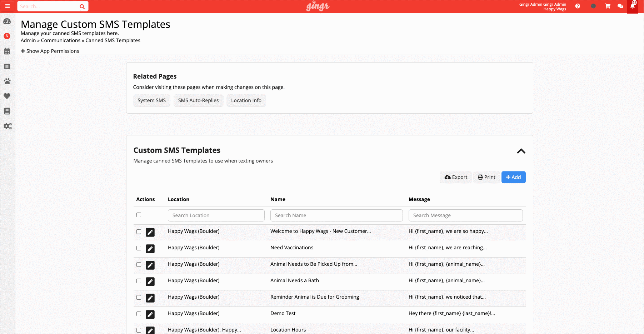Screen dimensions: 644x334
Task: Open the Gingr Admin user menu
Action: point(543,6)
